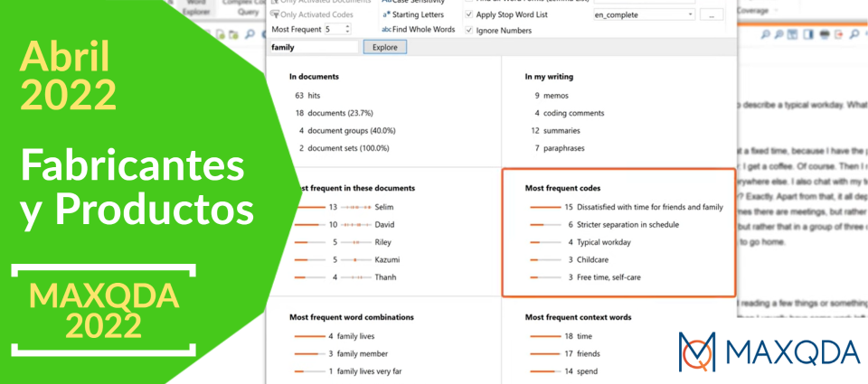868x384 pixels.
Task: Uncheck the Ignore Numbers checkbox
Action: click(469, 31)
